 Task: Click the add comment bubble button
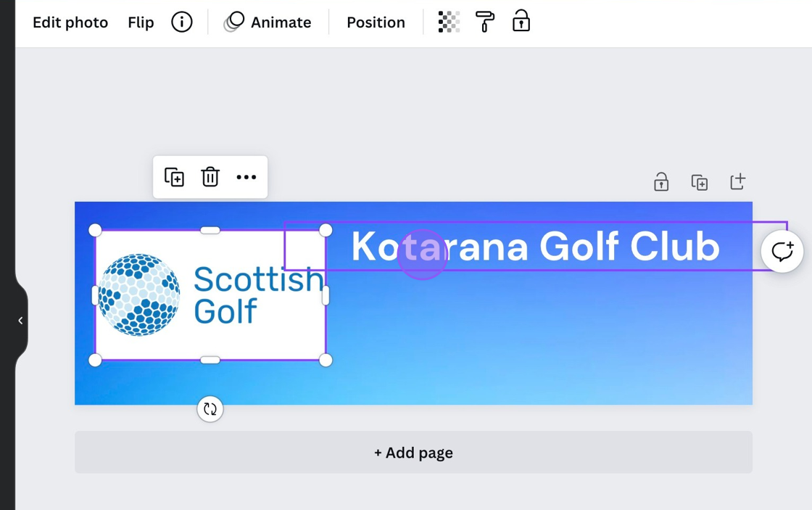point(782,252)
